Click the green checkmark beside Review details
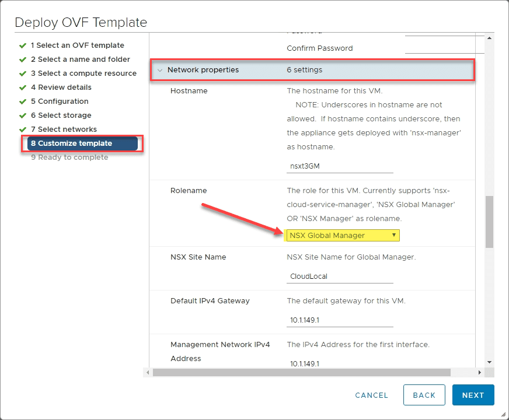Screen dimensions: 509x420 (23, 87)
